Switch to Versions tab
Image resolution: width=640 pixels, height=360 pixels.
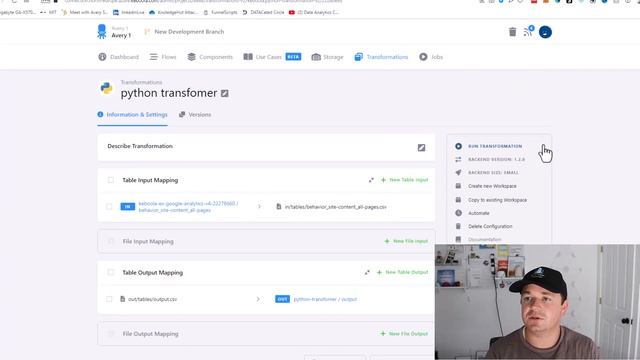(195, 115)
